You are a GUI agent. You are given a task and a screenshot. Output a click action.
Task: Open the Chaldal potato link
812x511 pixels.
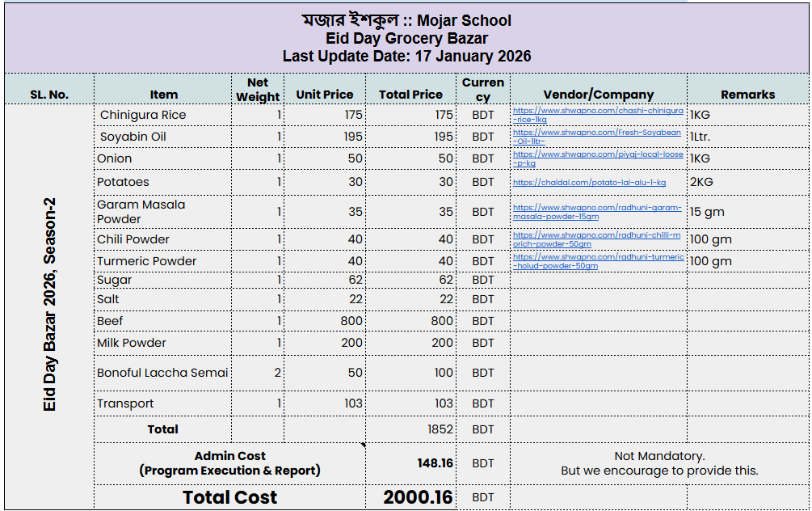coord(589,183)
